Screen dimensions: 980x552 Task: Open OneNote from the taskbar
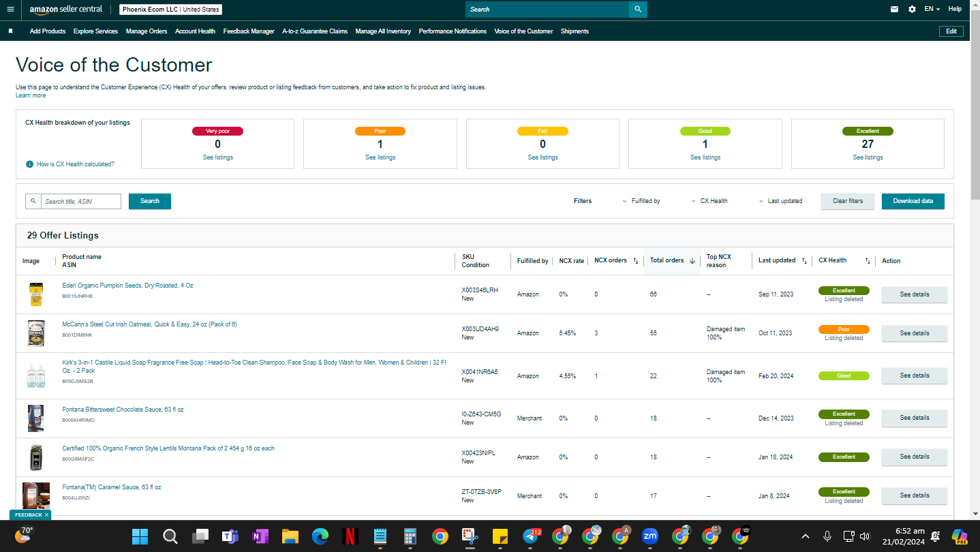pos(260,536)
